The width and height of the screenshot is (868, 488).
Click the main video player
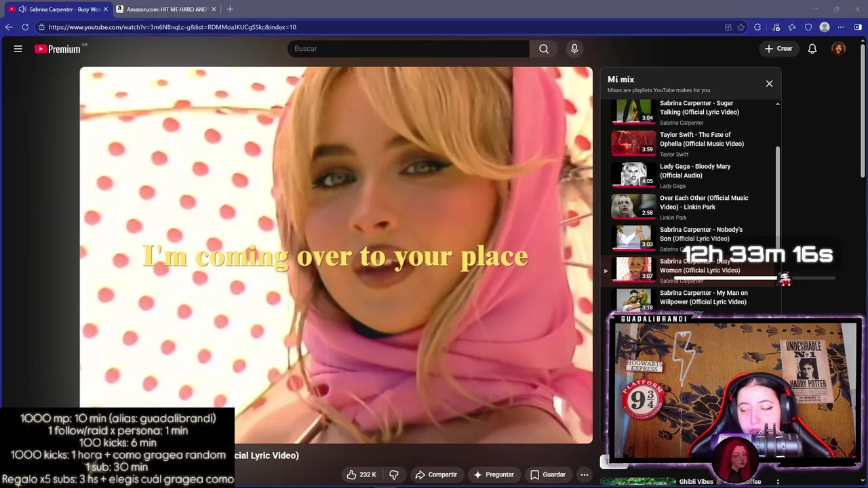pyautogui.click(x=336, y=255)
